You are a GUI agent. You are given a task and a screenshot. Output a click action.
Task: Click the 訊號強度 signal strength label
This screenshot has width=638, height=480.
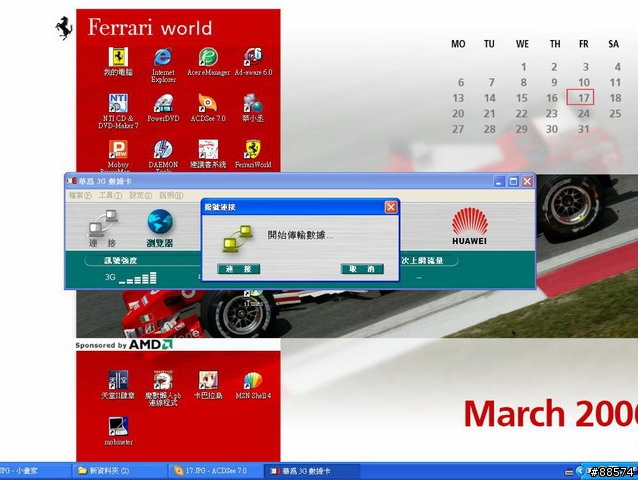tap(120, 260)
